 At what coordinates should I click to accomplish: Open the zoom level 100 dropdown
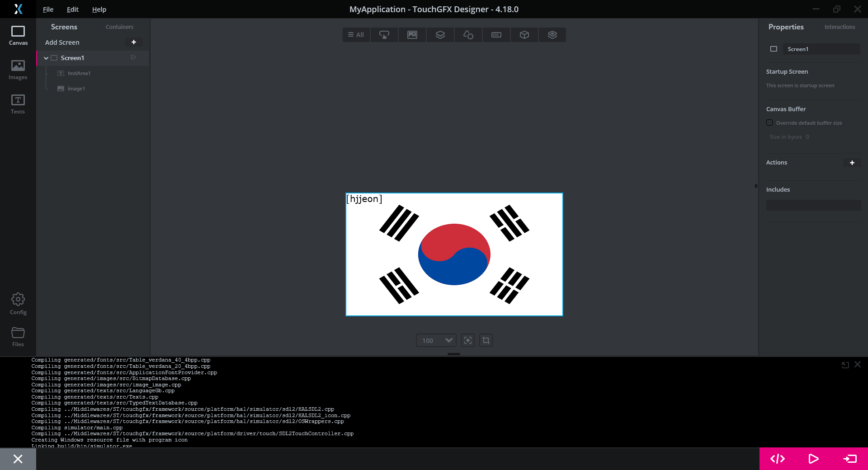pos(436,340)
